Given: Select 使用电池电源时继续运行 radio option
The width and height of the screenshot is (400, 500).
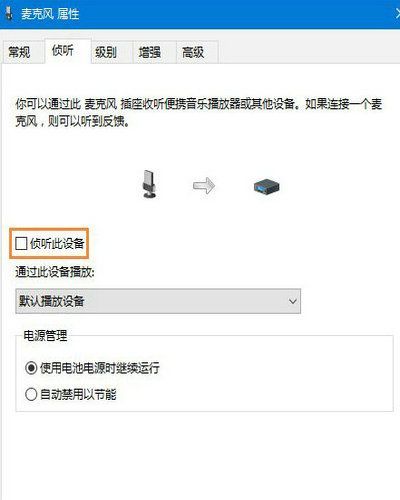Looking at the screenshot, I should click(x=31, y=368).
